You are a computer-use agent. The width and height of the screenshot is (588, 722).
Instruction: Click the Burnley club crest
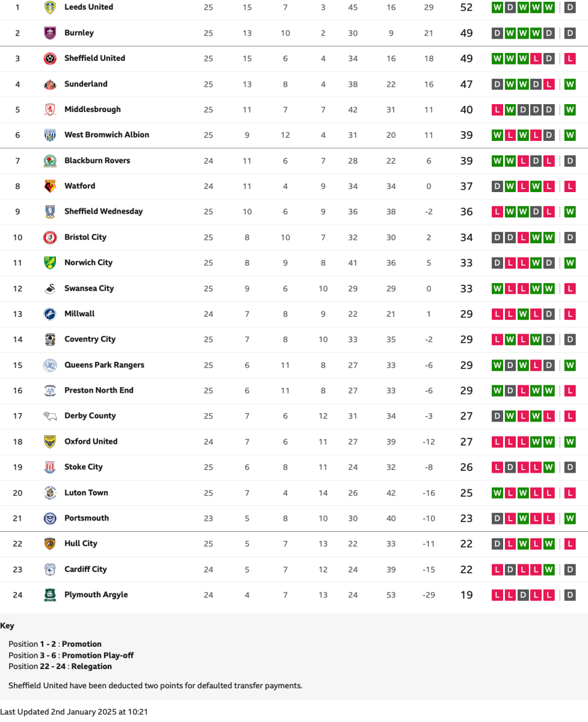(50, 33)
